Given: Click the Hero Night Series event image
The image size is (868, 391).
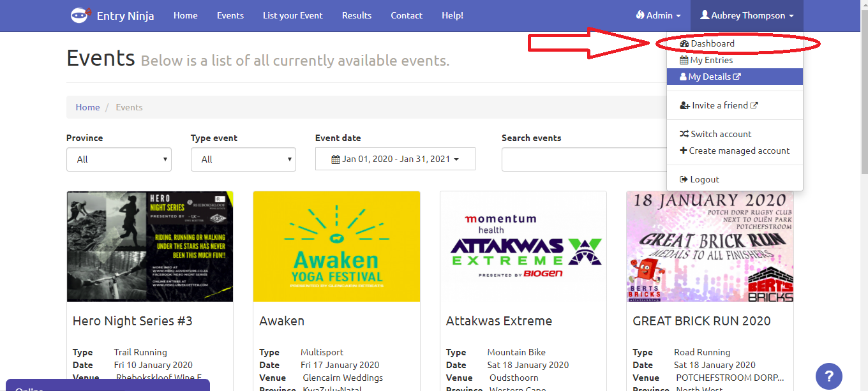Looking at the screenshot, I should pos(150,246).
